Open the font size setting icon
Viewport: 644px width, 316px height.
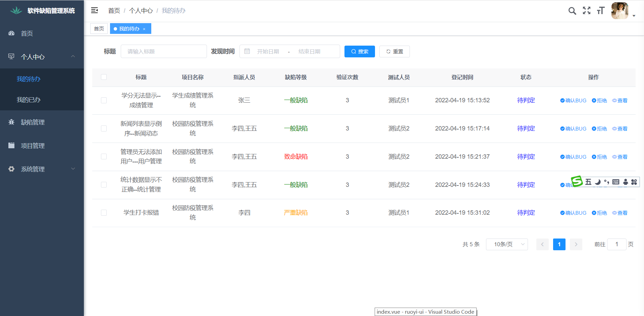pos(601,11)
